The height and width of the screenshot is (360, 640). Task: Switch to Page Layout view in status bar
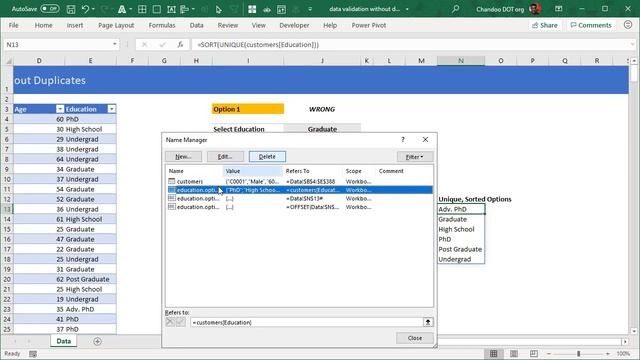point(514,353)
